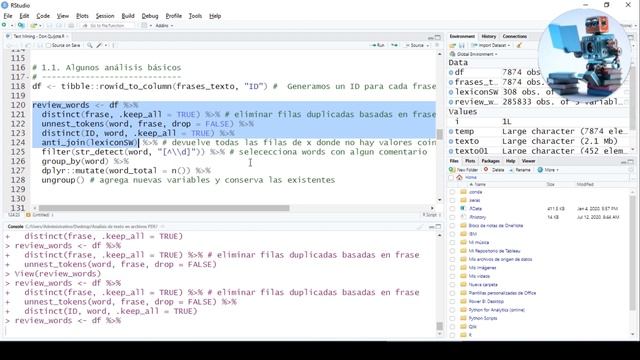The height and width of the screenshot is (360, 640).
Task: Open the Import Dataset dropdown
Action: click(490, 45)
